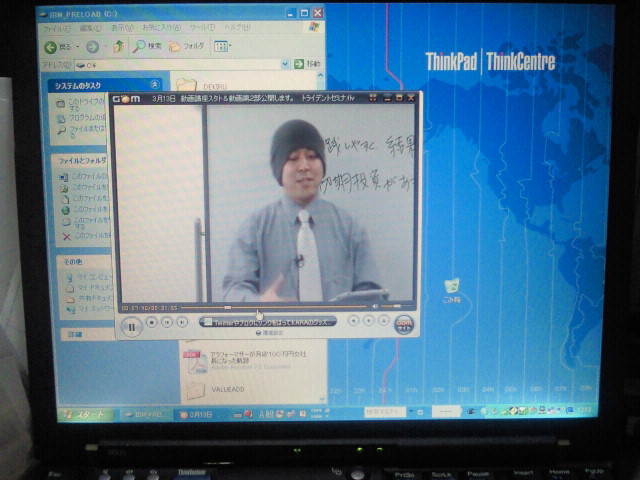Open the Recycle Bin (ごみ箱) desktop icon
640x480 pixels.
[x=452, y=291]
